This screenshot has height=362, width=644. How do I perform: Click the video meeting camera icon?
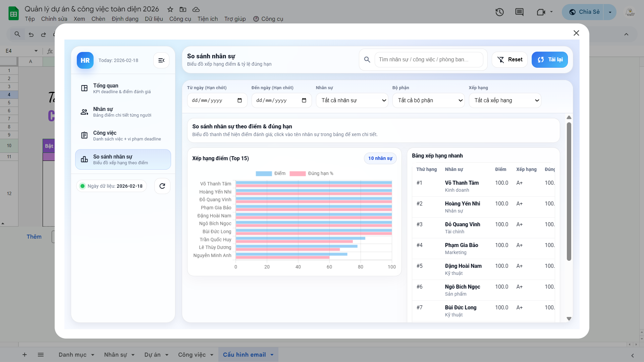(541, 12)
